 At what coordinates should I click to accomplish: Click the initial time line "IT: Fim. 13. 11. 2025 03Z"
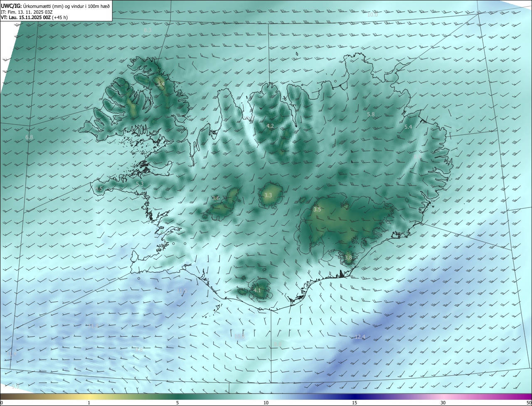(27, 12)
